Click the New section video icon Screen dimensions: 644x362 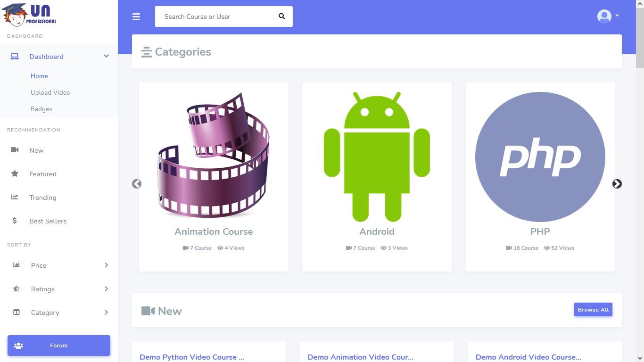(x=148, y=311)
